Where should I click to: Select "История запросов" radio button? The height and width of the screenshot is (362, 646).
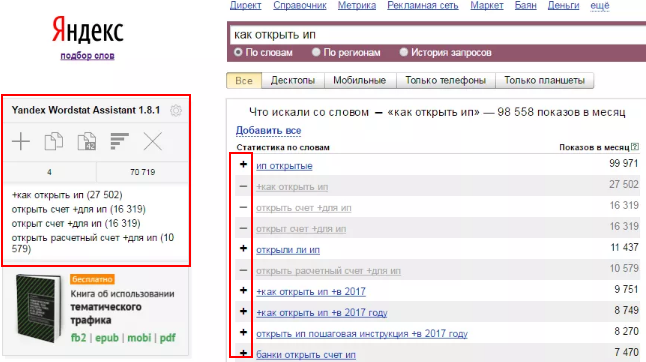404,52
